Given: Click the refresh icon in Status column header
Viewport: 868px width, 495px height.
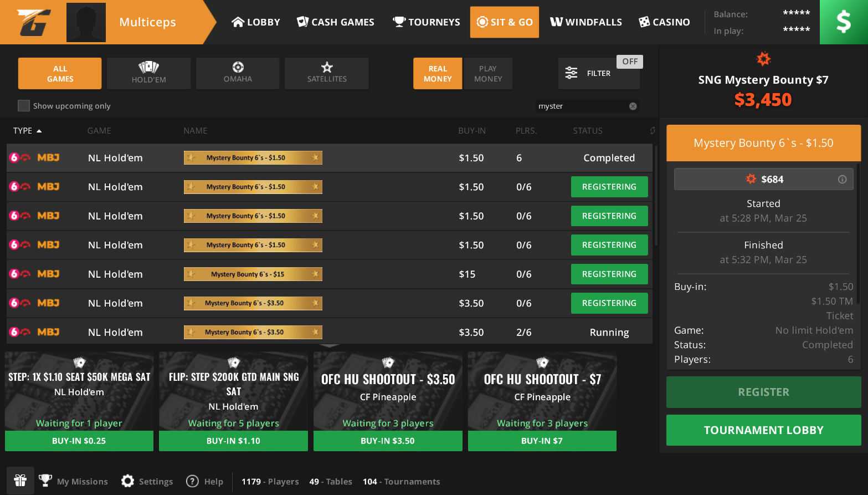Looking at the screenshot, I should pyautogui.click(x=653, y=131).
